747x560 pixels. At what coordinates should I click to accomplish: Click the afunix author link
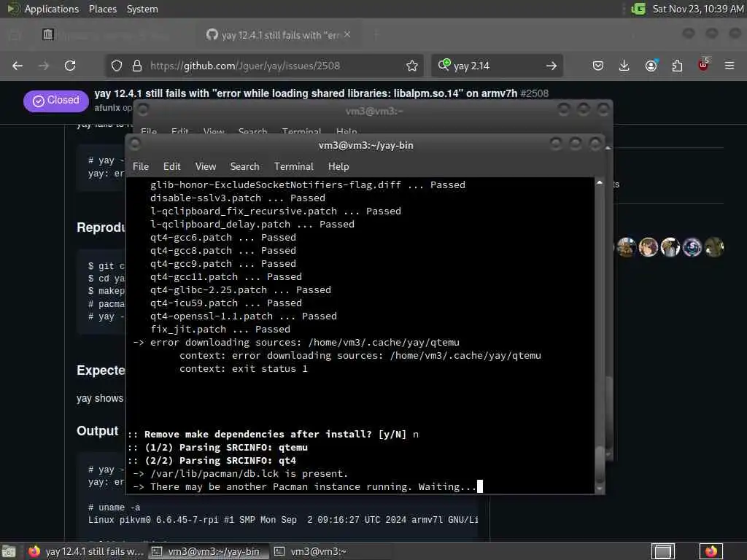point(107,108)
